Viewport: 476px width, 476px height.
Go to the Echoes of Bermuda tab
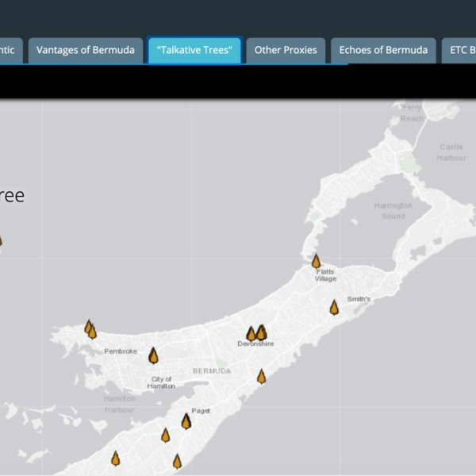pyautogui.click(x=383, y=50)
